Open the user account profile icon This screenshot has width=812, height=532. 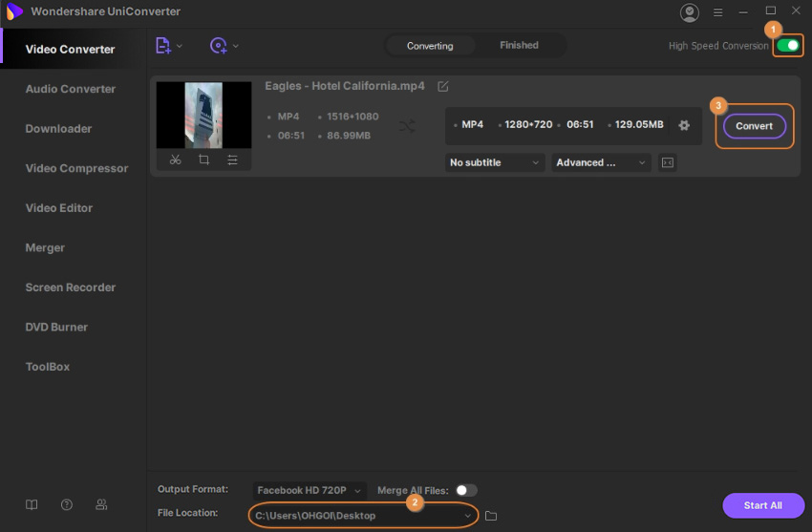689,12
